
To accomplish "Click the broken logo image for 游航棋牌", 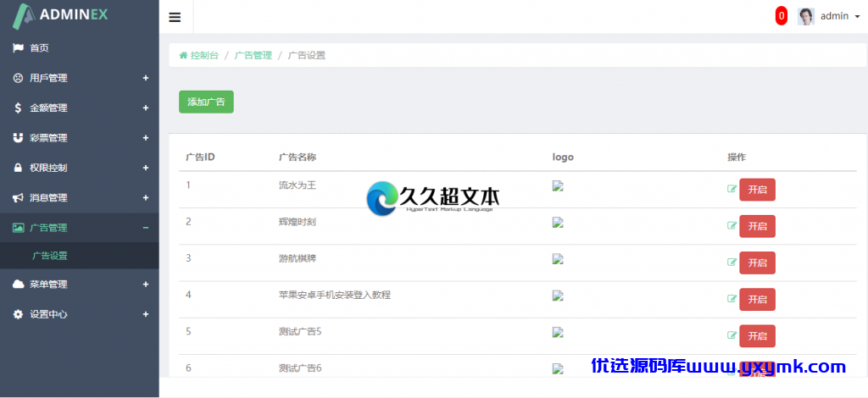I will tap(558, 259).
